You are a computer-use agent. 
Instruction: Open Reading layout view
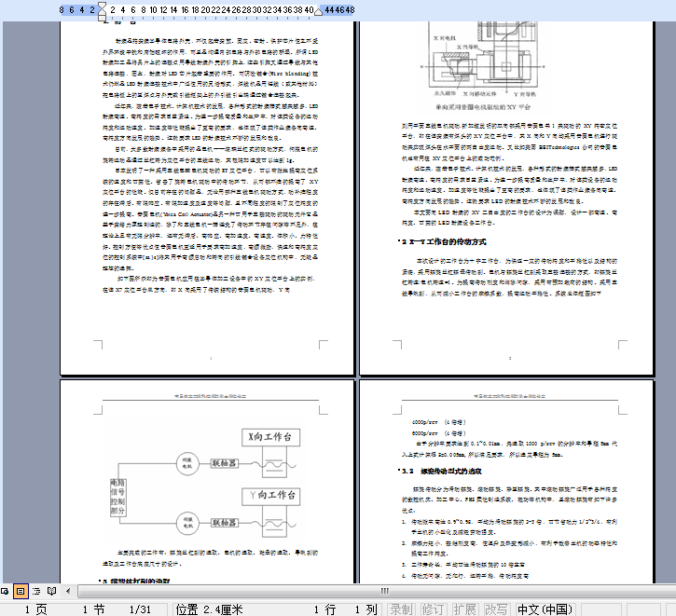(51, 591)
